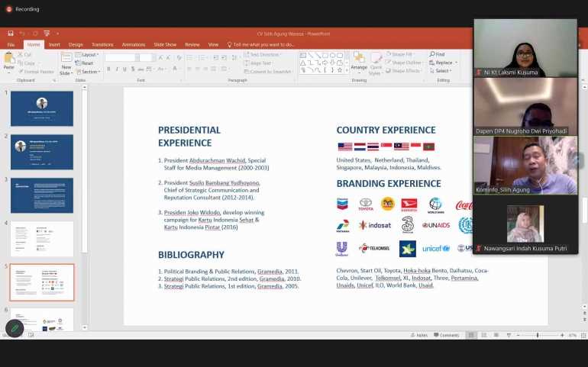Reset the slide layout
The image size is (588, 367).
pos(84,63)
